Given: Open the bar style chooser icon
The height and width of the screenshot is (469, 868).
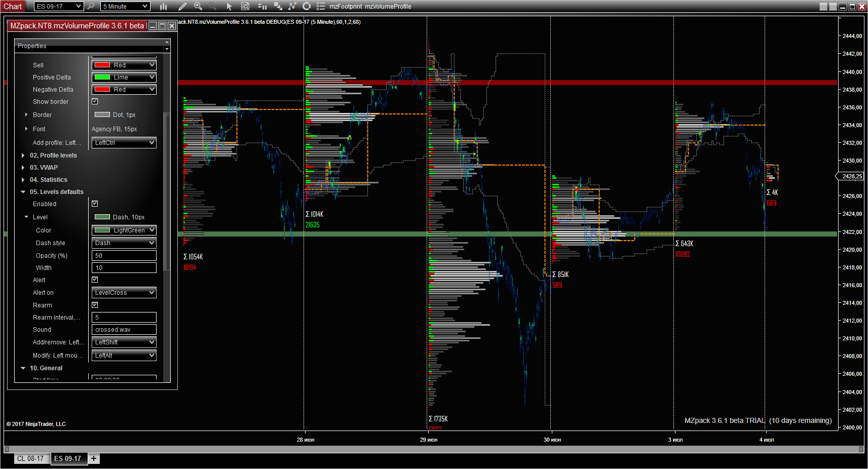Looking at the screenshot, I should tap(163, 6).
